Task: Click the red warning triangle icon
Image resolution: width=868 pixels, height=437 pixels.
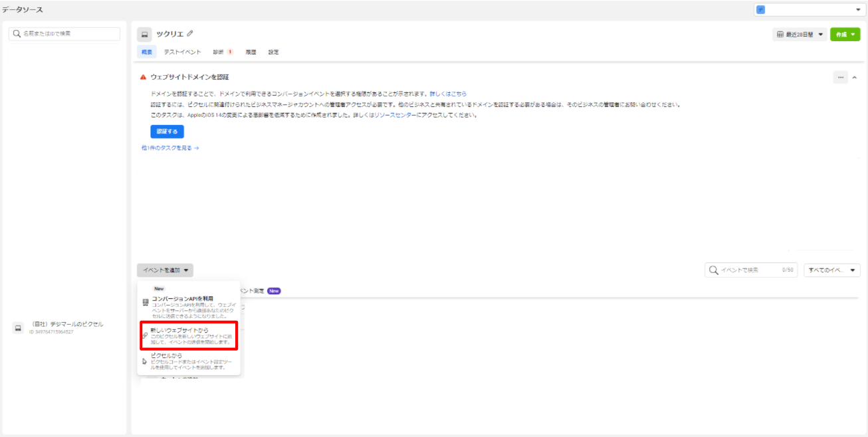Action: pyautogui.click(x=143, y=77)
